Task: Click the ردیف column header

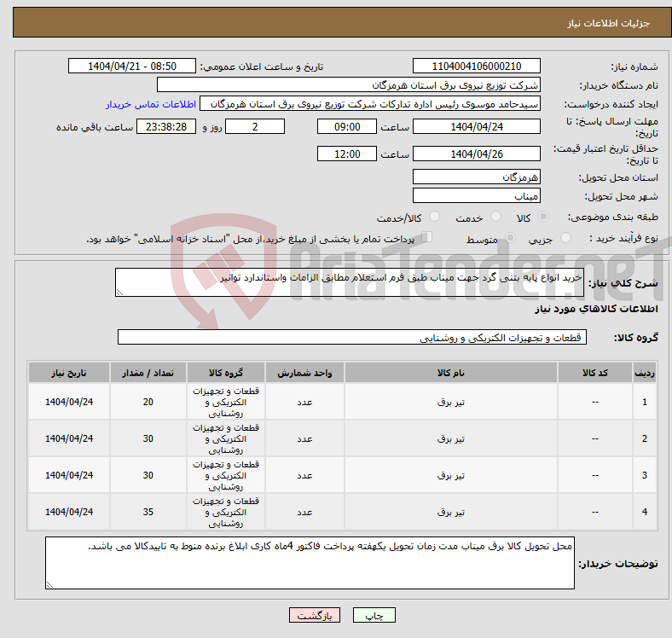Action: click(644, 373)
